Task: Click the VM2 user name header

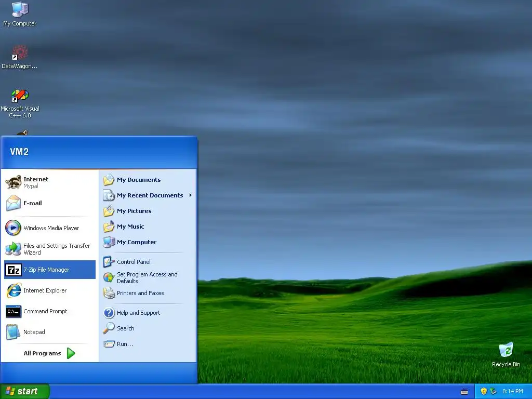Action: click(x=19, y=152)
